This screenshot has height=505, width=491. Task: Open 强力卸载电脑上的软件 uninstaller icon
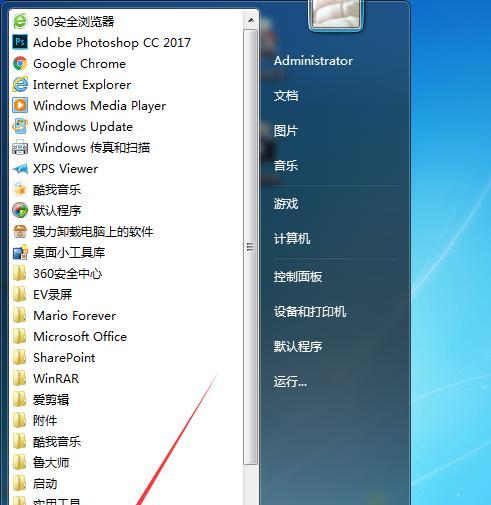coord(20,231)
